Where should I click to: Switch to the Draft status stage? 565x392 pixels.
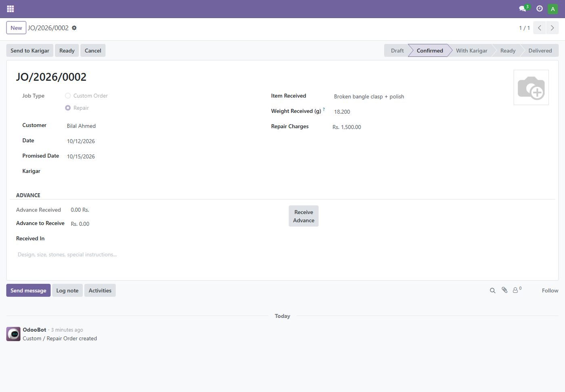[397, 50]
